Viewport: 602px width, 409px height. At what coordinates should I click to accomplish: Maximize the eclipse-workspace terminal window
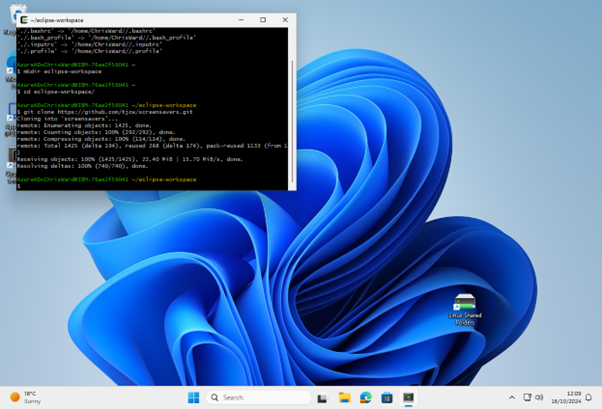click(263, 20)
